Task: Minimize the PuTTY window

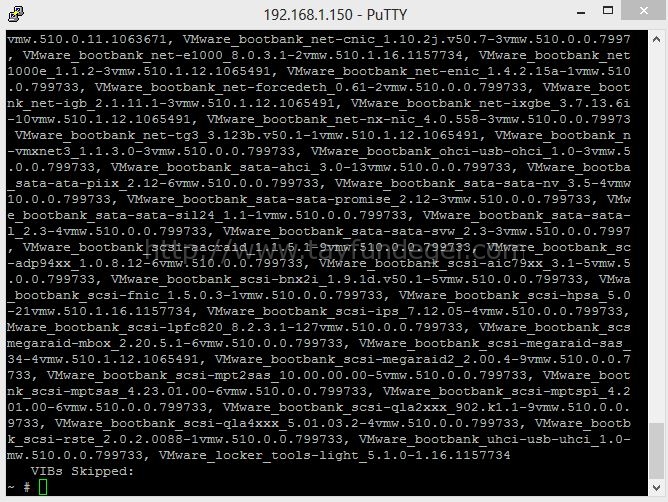Action: point(581,12)
